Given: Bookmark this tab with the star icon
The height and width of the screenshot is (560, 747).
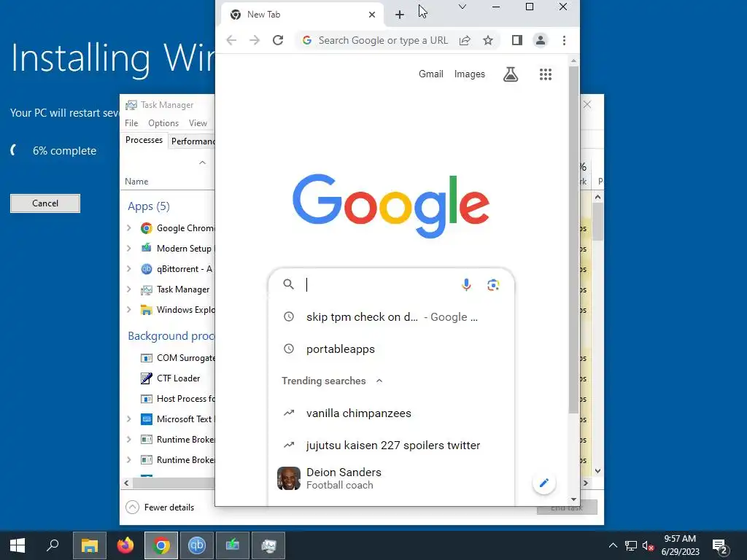Looking at the screenshot, I should pyautogui.click(x=488, y=41).
